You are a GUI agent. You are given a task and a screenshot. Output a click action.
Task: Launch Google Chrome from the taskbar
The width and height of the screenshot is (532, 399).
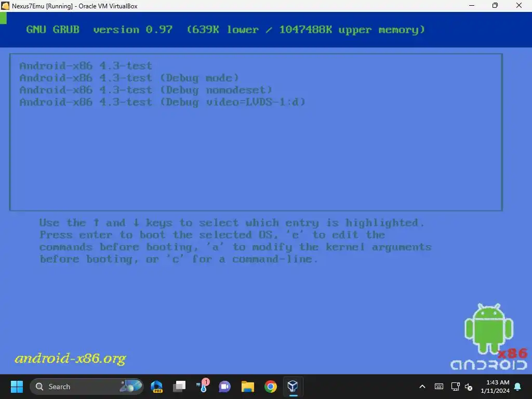pyautogui.click(x=270, y=387)
